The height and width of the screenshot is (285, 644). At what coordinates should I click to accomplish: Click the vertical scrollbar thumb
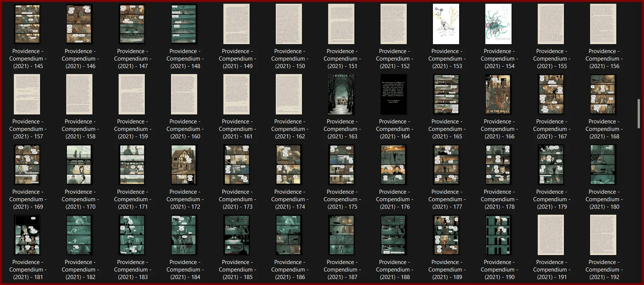(639, 114)
